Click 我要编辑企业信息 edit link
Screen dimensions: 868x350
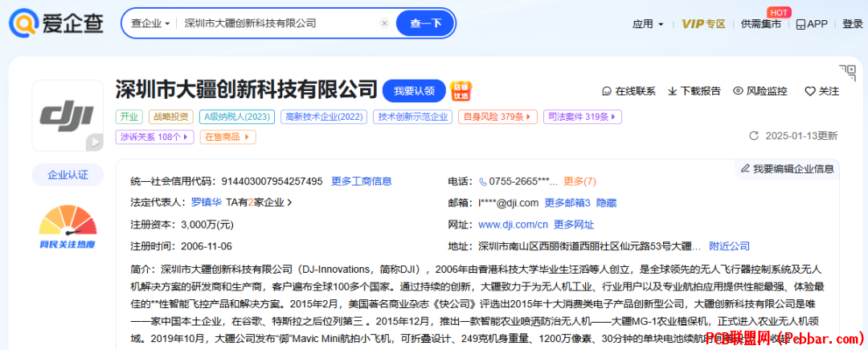click(x=787, y=168)
